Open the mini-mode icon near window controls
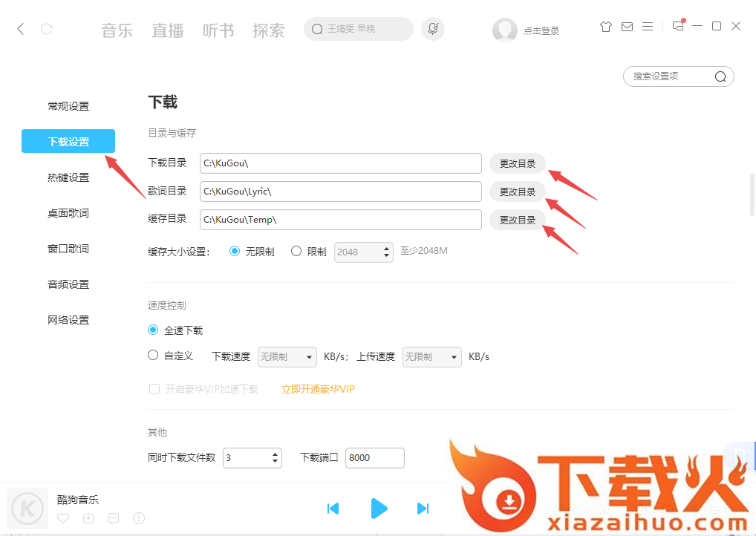This screenshot has width=756, height=536. [677, 26]
